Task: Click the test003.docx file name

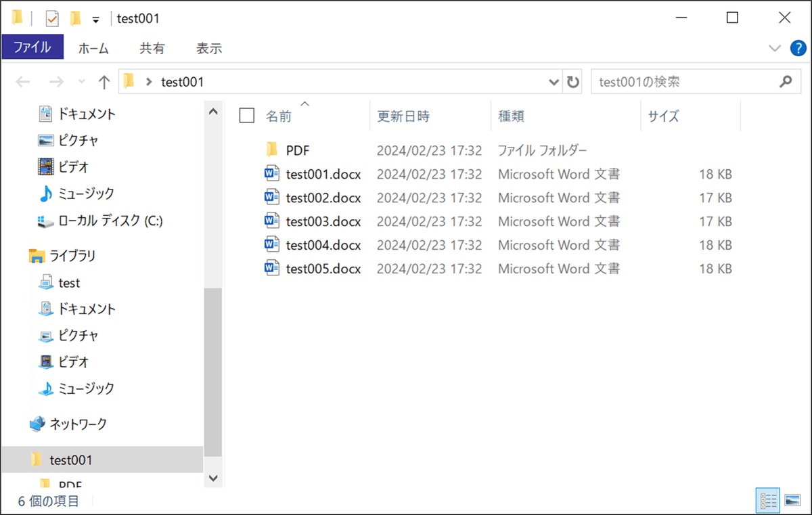Action: click(323, 222)
